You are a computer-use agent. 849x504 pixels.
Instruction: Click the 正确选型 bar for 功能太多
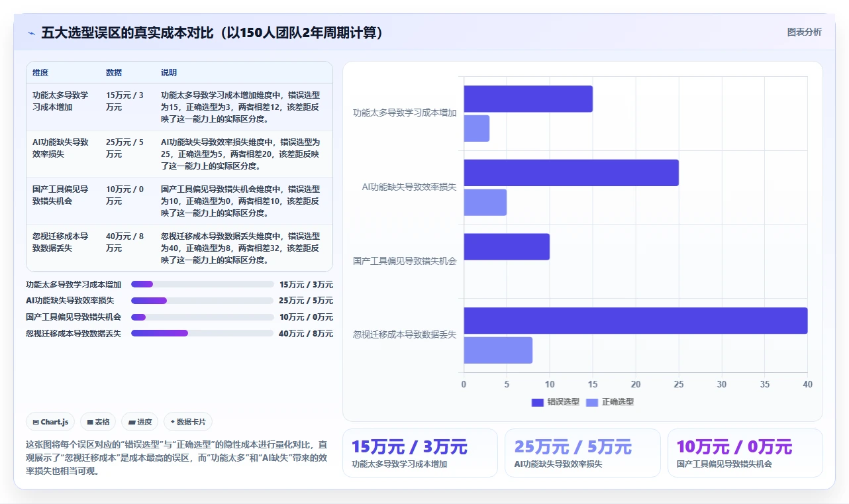click(476, 128)
